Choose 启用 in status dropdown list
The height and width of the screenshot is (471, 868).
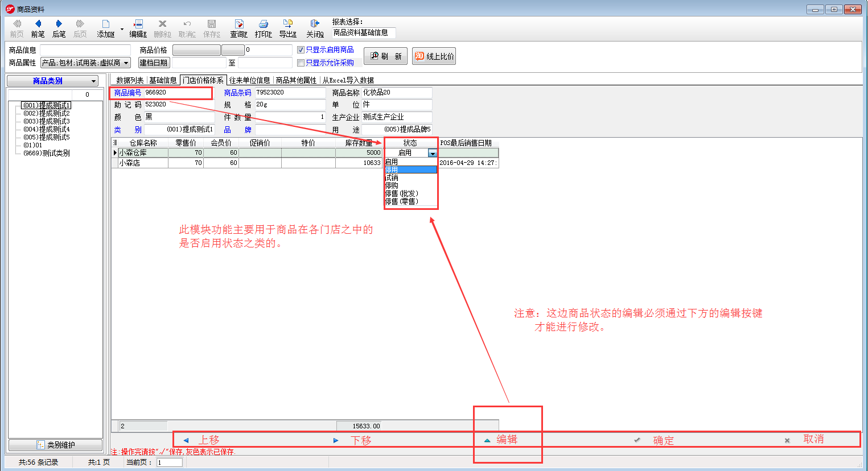(411, 162)
